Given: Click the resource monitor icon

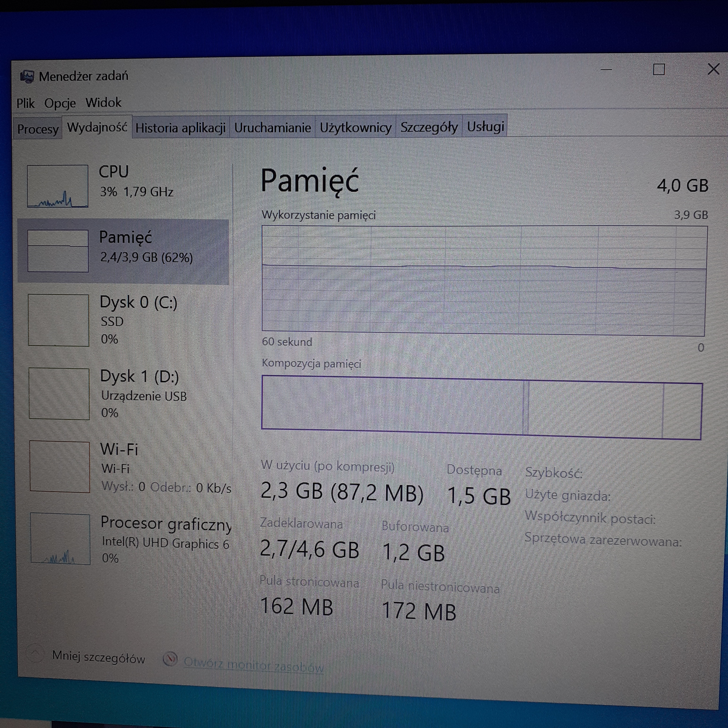Looking at the screenshot, I should tap(170, 659).
